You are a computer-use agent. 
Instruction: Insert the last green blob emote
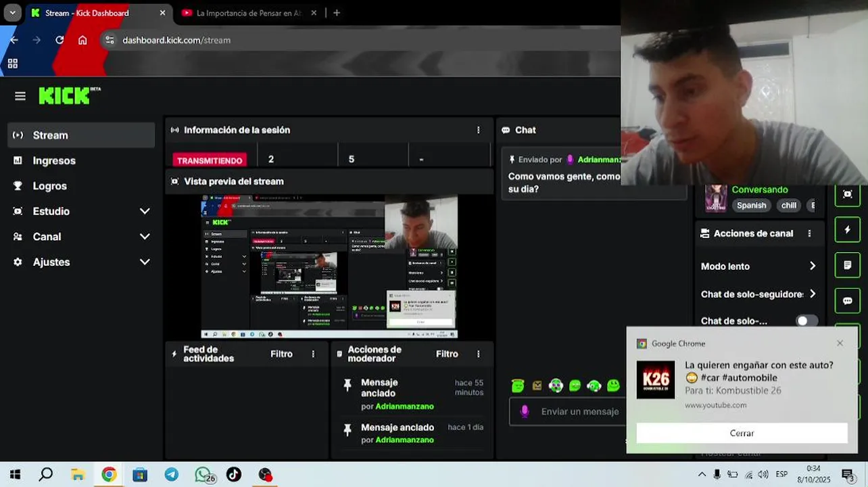point(613,386)
